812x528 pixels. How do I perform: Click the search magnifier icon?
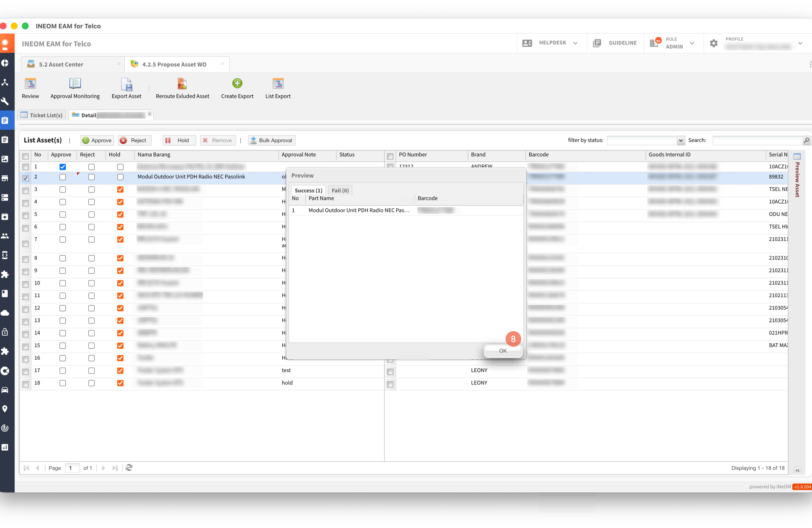point(806,141)
